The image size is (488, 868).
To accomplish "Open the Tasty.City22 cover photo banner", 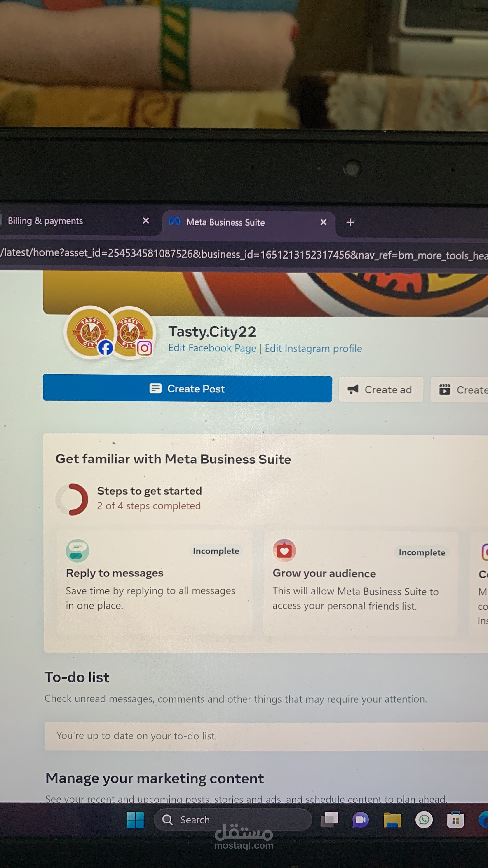I will [265, 294].
